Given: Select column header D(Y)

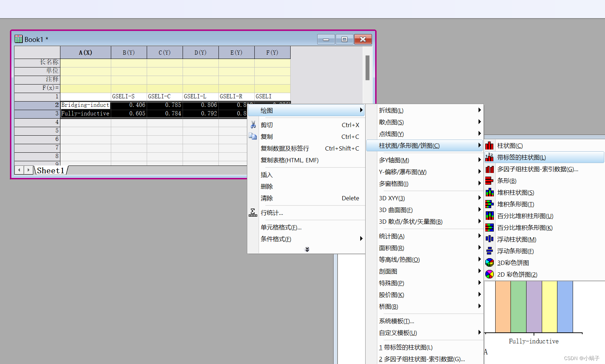Looking at the screenshot, I should point(200,52).
